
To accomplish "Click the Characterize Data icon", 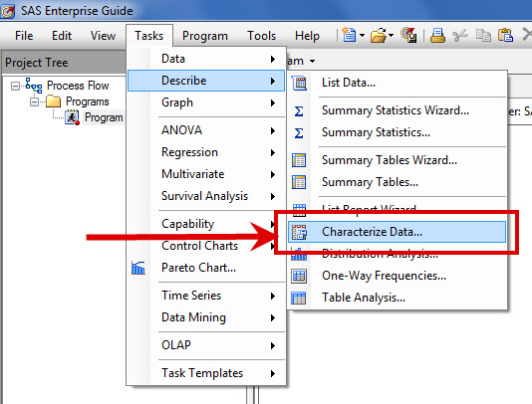I will point(299,233).
